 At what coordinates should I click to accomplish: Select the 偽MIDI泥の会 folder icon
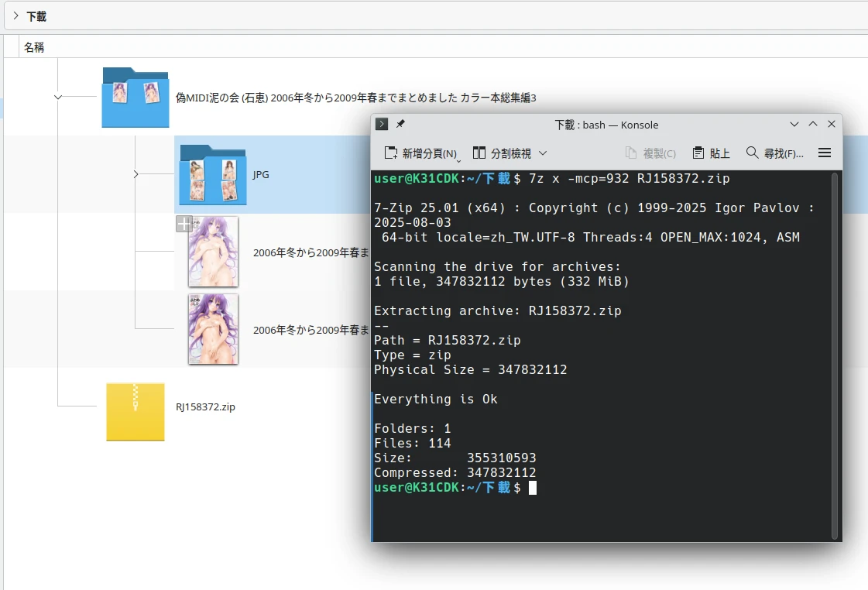(136, 98)
